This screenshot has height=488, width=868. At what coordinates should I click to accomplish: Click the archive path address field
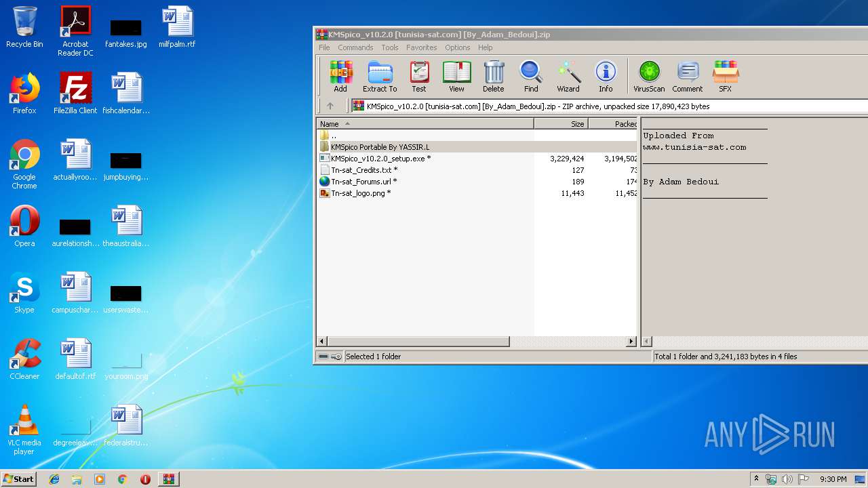tap(609, 106)
